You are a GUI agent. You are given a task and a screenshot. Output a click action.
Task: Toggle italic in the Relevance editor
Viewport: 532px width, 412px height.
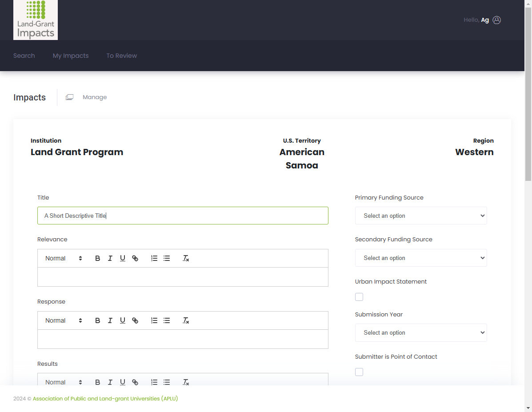click(110, 258)
